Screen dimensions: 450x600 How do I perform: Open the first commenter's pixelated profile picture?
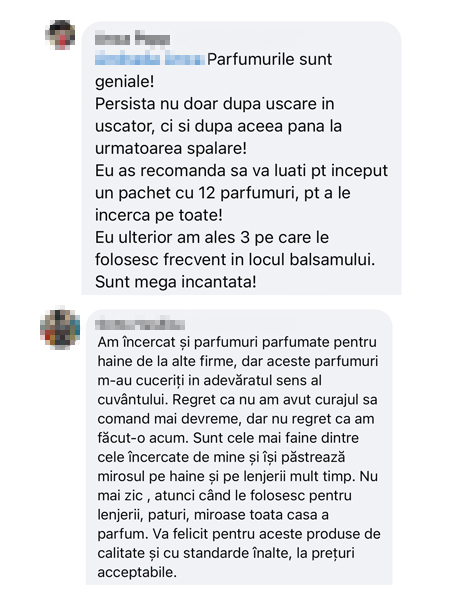[x=60, y=35]
